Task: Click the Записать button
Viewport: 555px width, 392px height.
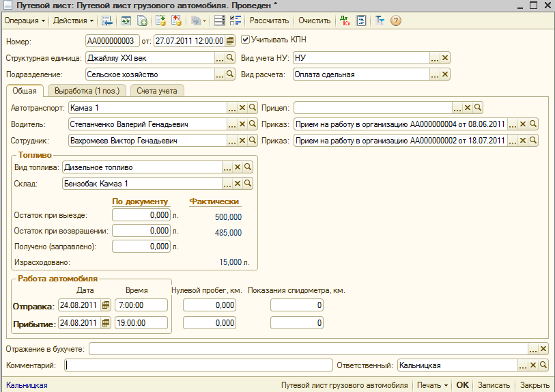Action: (x=494, y=385)
